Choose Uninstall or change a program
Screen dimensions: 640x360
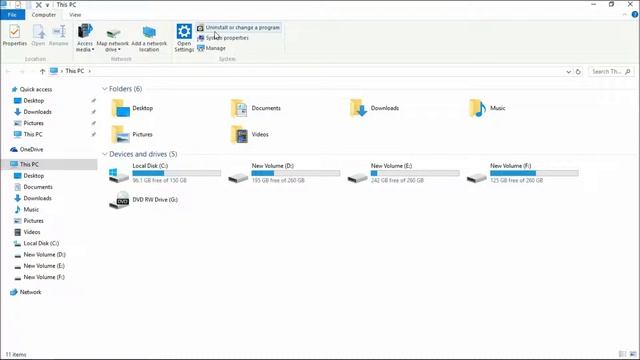click(x=238, y=27)
